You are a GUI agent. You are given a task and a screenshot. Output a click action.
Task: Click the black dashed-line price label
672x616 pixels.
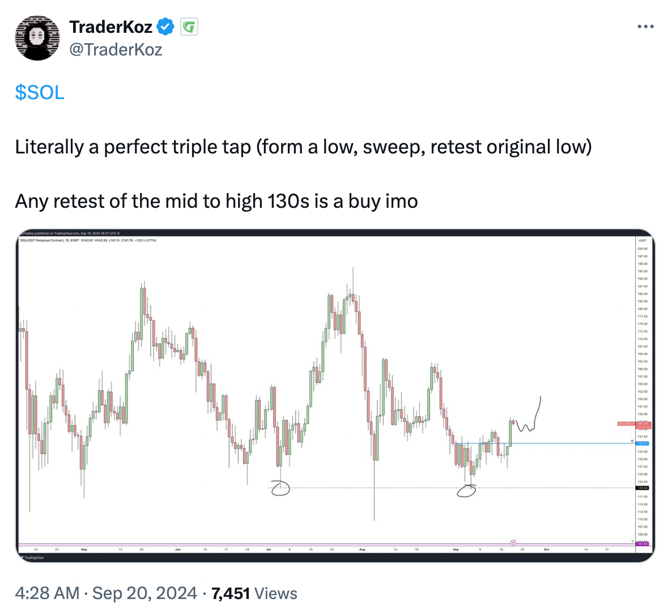coord(643,488)
